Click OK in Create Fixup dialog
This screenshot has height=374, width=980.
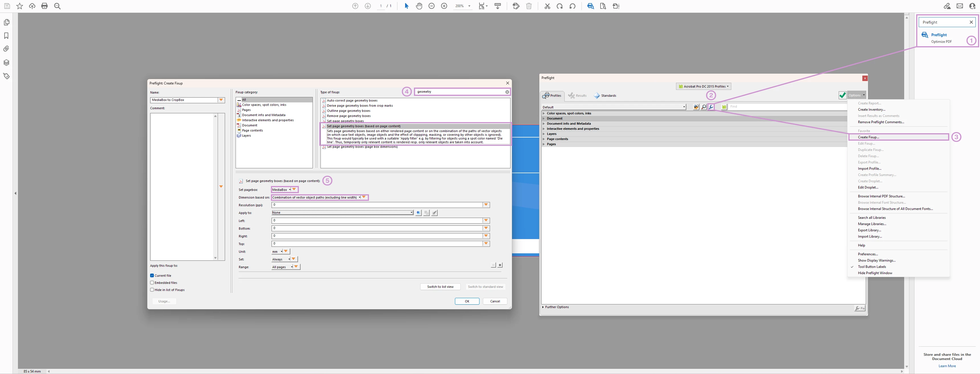tap(467, 301)
